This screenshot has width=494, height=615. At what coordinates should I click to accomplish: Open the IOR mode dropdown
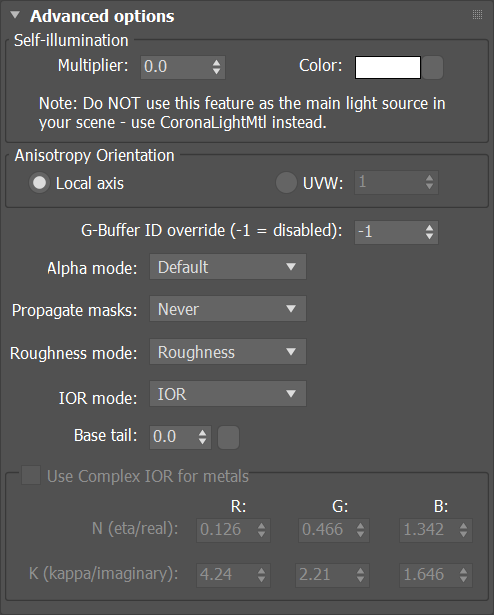click(228, 393)
